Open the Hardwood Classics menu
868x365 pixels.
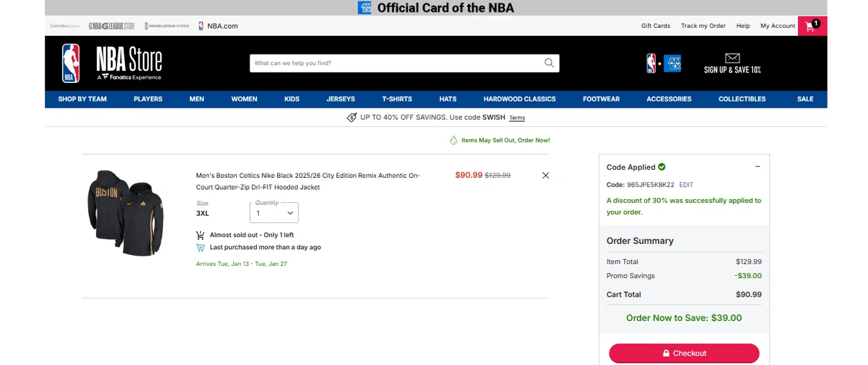point(520,99)
